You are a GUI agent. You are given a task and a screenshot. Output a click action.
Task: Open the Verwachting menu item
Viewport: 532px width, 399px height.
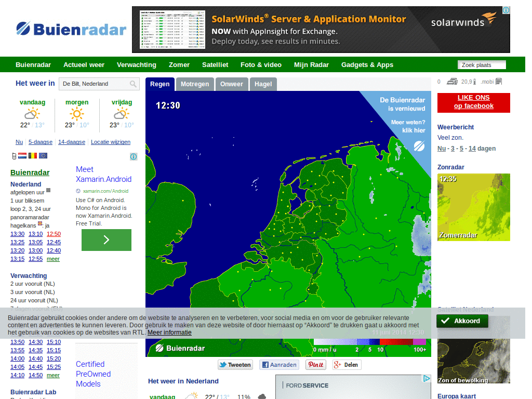pyautogui.click(x=137, y=65)
